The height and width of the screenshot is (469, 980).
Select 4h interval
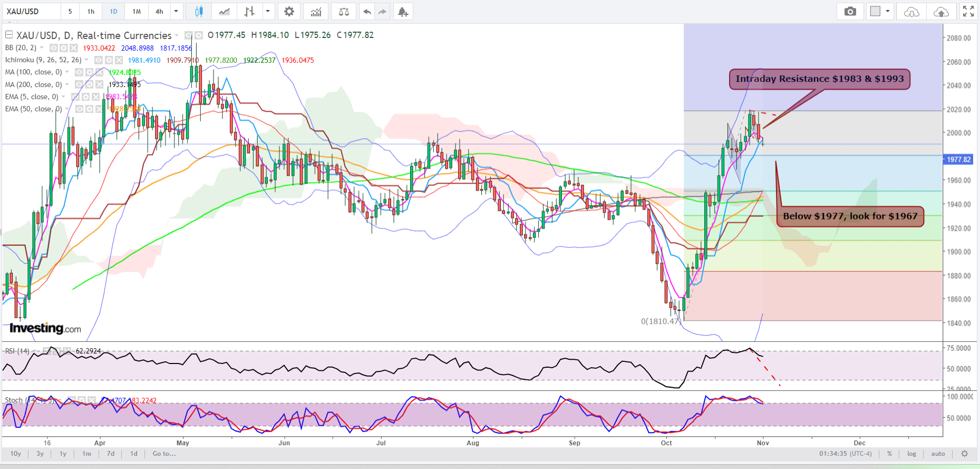(159, 12)
